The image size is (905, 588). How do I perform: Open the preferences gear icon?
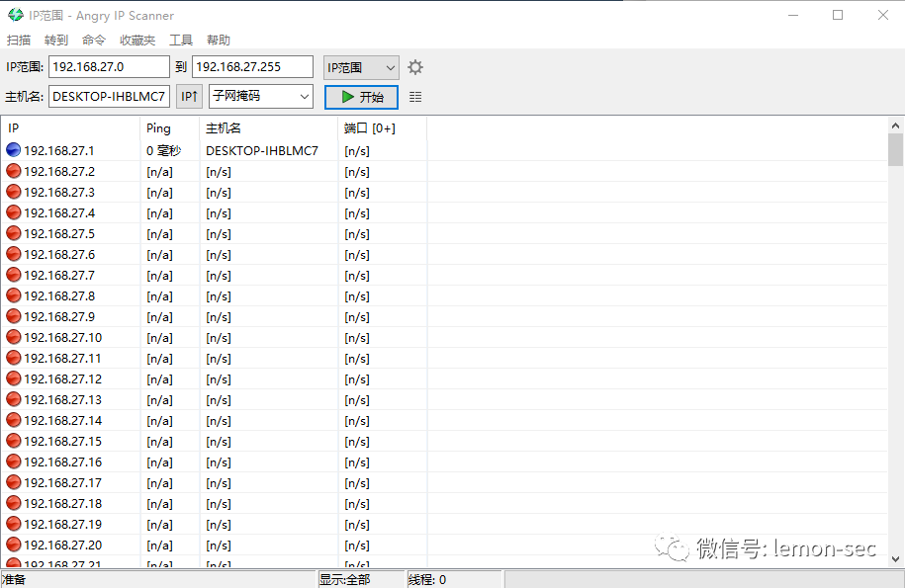[x=415, y=67]
